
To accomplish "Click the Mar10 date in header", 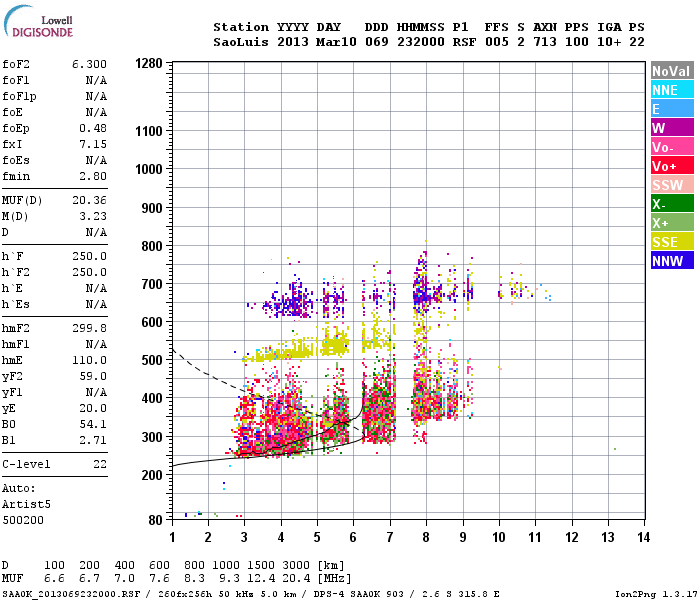I will pos(336,42).
